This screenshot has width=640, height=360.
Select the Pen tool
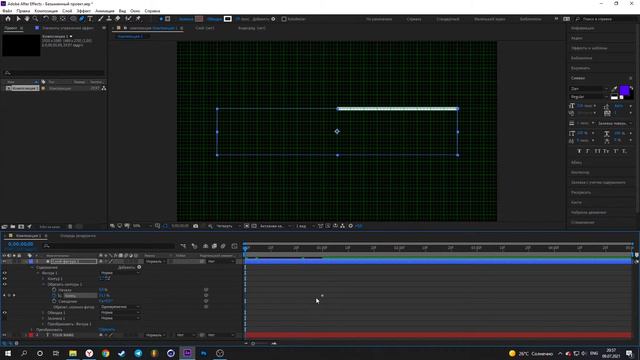click(x=82, y=19)
